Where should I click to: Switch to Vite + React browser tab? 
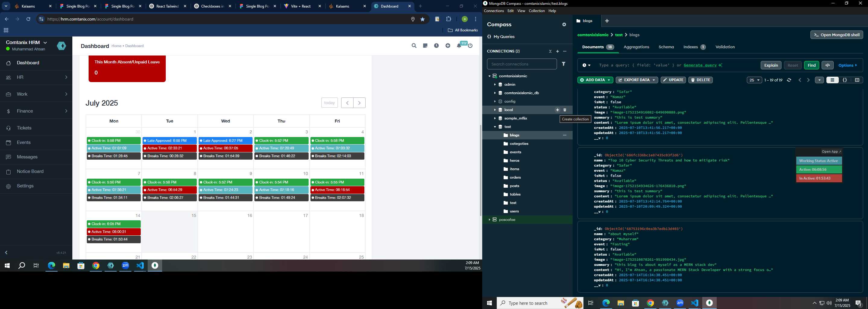(x=303, y=6)
